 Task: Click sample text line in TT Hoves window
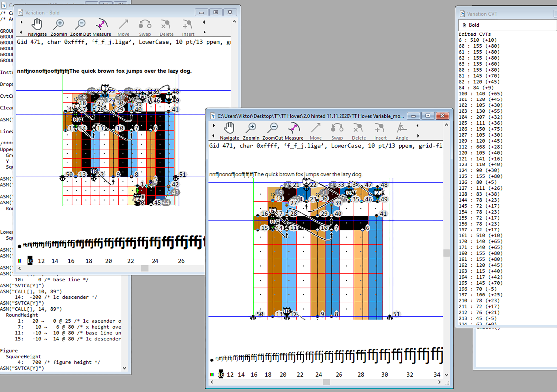click(x=286, y=174)
